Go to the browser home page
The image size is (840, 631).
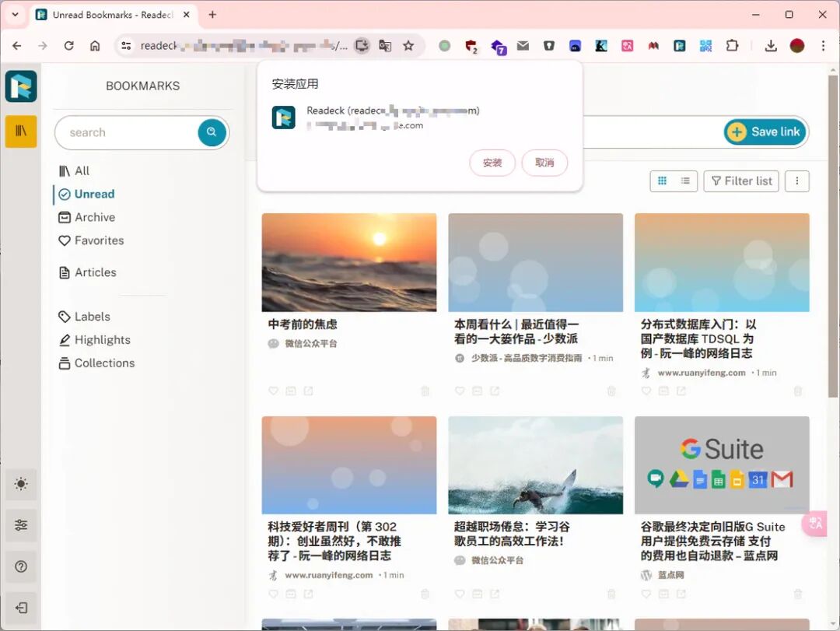(x=95, y=46)
